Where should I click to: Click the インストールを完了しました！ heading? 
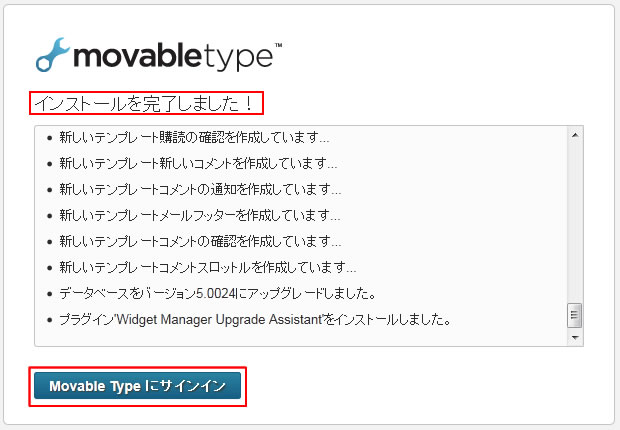[x=144, y=104]
